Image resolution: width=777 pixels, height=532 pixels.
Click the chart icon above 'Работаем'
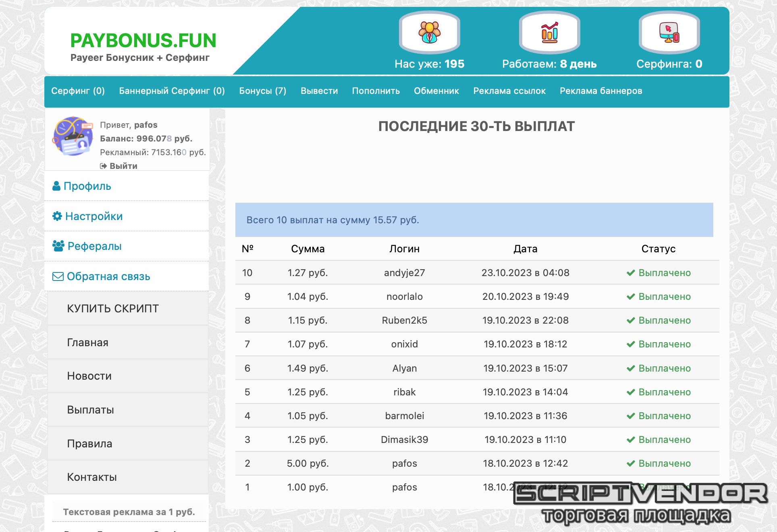point(550,32)
